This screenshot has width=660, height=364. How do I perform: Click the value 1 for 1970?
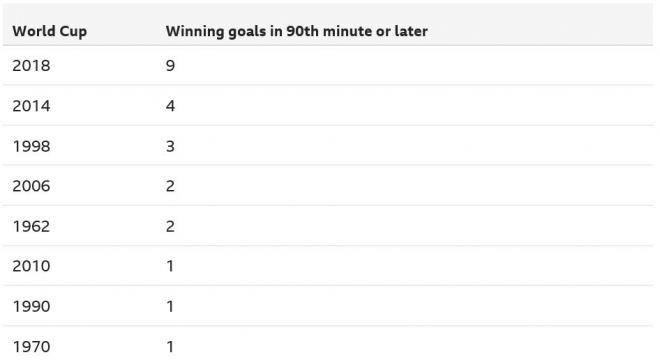[x=170, y=347]
